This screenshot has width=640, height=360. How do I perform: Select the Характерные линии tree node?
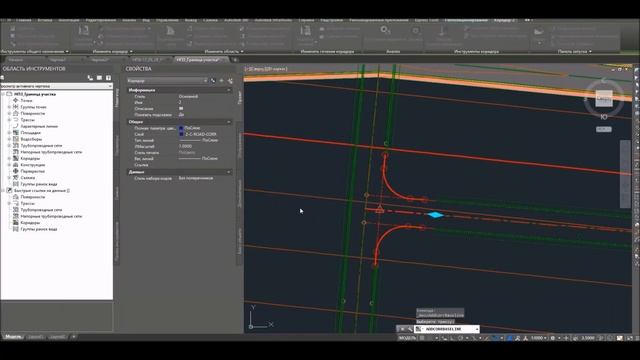pos(39,127)
